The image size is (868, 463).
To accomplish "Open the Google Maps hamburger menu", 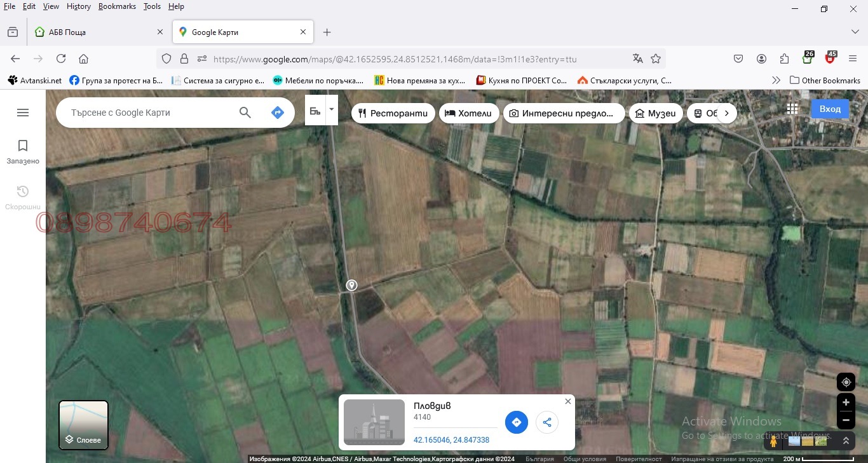I will (x=23, y=113).
